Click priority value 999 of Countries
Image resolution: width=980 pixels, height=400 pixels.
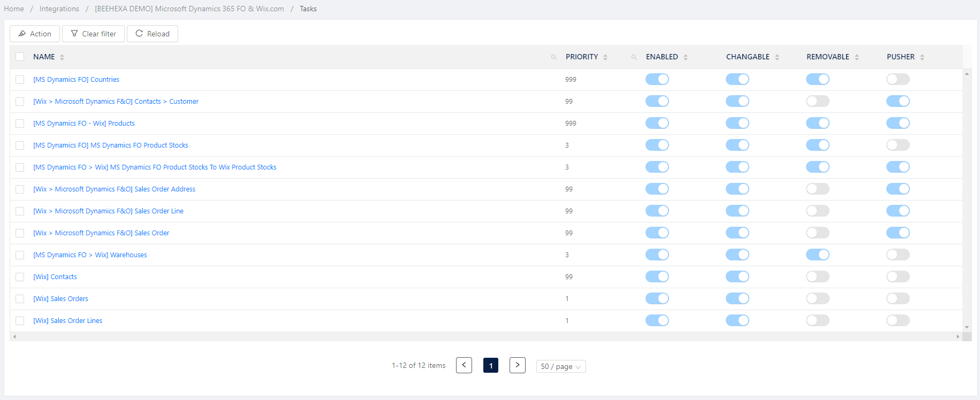point(571,80)
